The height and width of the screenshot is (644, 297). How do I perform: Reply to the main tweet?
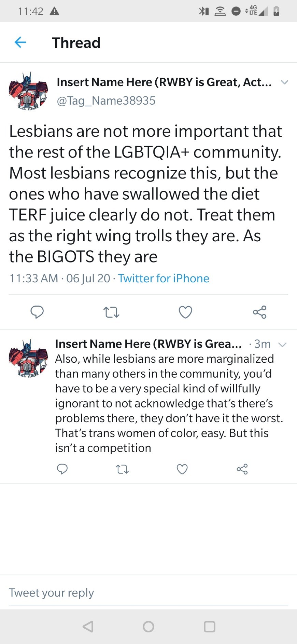(x=37, y=312)
